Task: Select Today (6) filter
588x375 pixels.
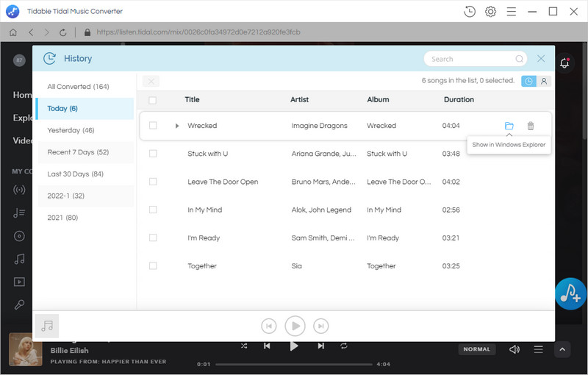Action: pyautogui.click(x=85, y=108)
